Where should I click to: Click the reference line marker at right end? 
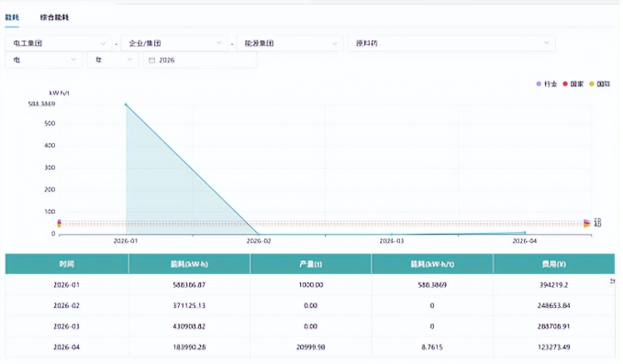[x=587, y=224]
